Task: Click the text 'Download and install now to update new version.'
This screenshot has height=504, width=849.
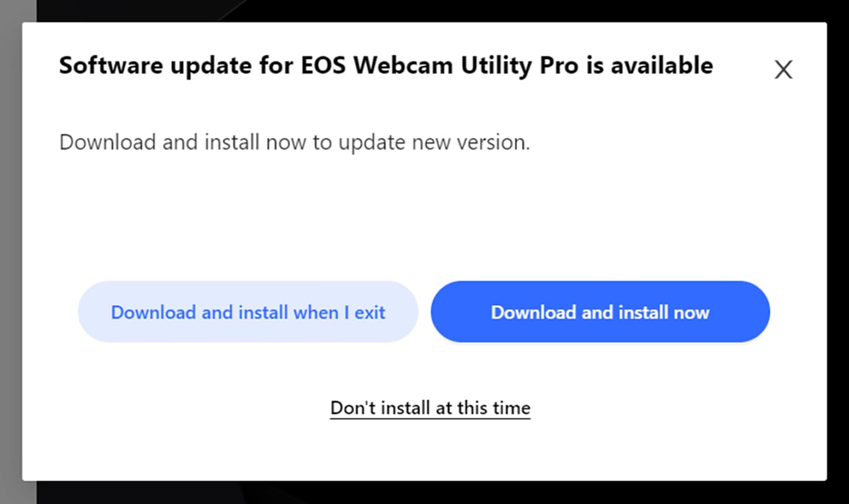Action: click(295, 142)
